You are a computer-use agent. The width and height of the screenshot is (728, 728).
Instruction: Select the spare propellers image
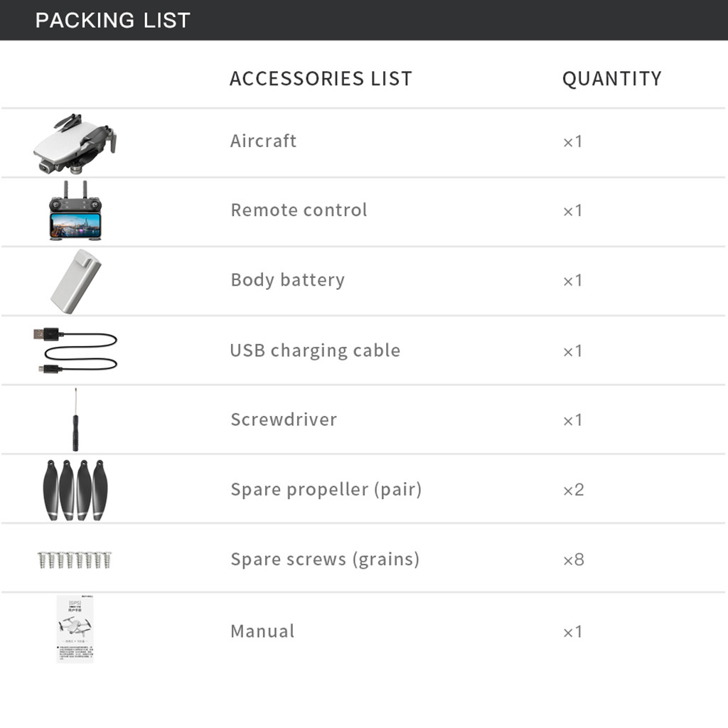tap(75, 490)
